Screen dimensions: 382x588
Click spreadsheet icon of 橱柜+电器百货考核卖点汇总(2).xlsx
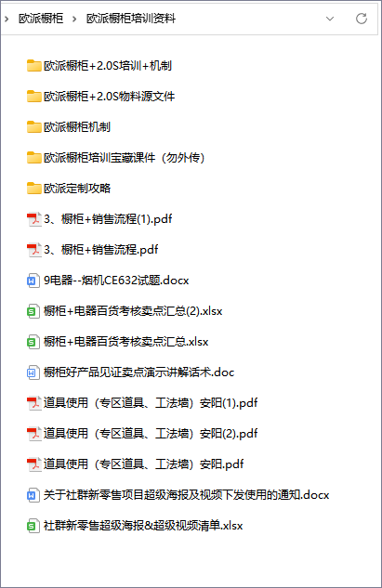point(33,311)
